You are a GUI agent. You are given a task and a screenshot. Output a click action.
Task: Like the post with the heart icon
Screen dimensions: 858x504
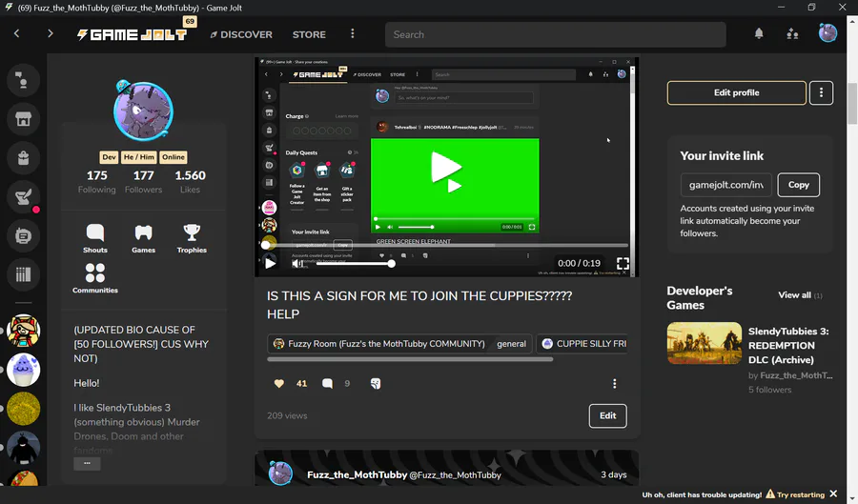point(279,383)
